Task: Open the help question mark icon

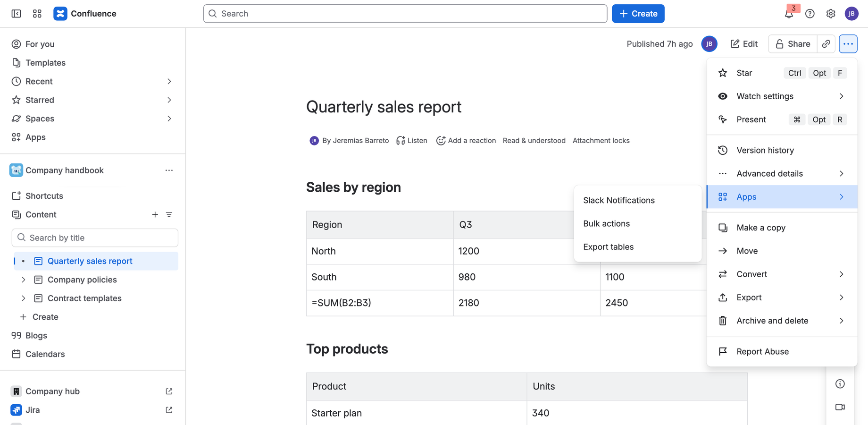Action: pyautogui.click(x=810, y=14)
